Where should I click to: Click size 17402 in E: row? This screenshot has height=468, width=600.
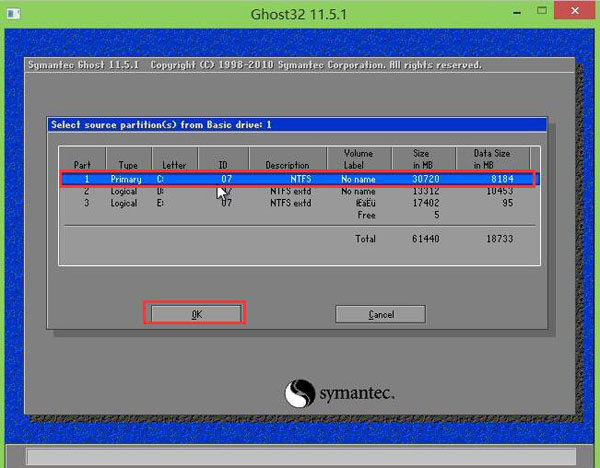pyautogui.click(x=426, y=203)
